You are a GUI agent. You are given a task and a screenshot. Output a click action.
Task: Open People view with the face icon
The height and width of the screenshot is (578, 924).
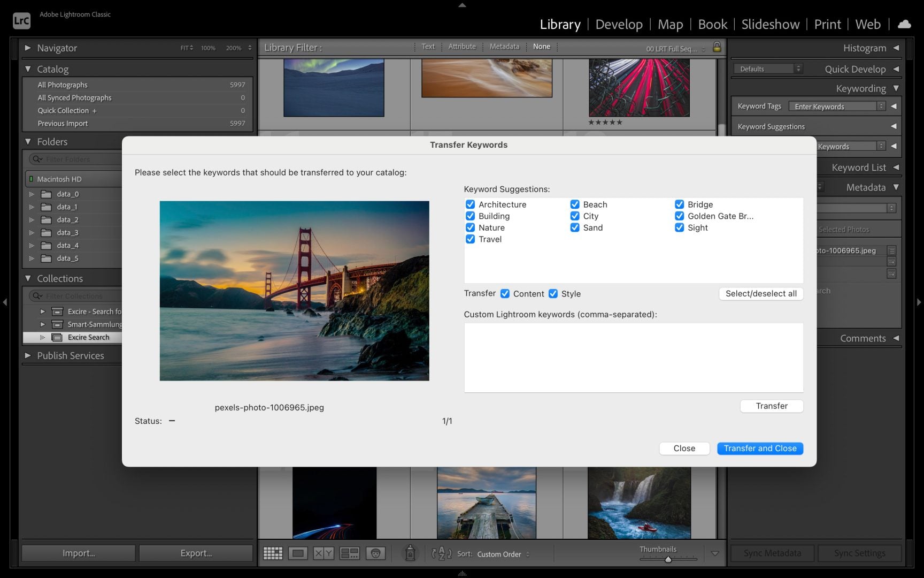click(376, 553)
